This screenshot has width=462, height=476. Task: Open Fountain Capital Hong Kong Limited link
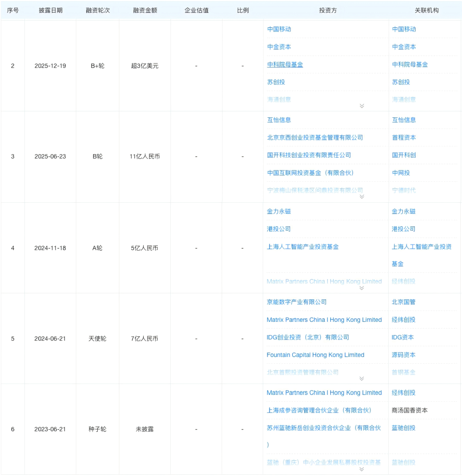click(315, 355)
